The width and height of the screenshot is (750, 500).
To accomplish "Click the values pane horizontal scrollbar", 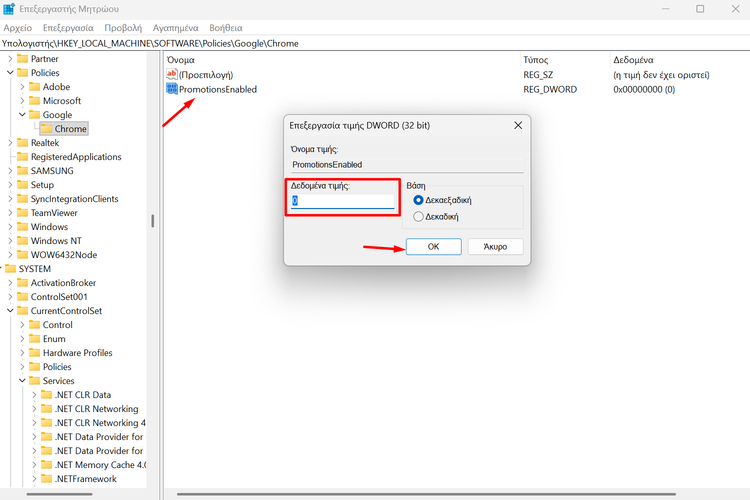I will pos(426,494).
